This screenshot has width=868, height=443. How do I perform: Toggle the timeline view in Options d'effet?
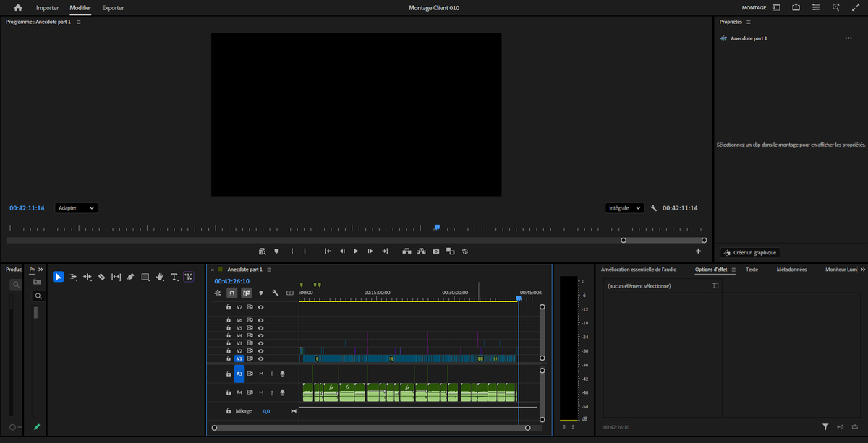[x=715, y=286]
